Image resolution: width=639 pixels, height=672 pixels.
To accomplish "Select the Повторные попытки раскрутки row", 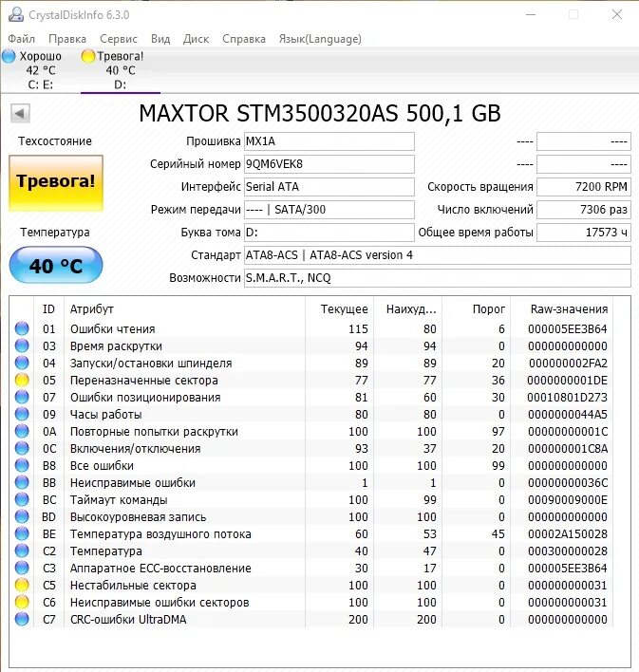I will pos(310,431).
